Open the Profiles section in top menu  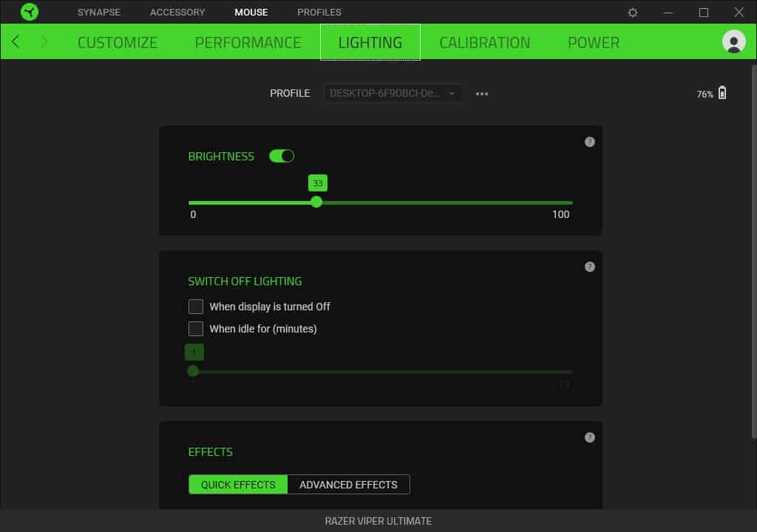(319, 12)
